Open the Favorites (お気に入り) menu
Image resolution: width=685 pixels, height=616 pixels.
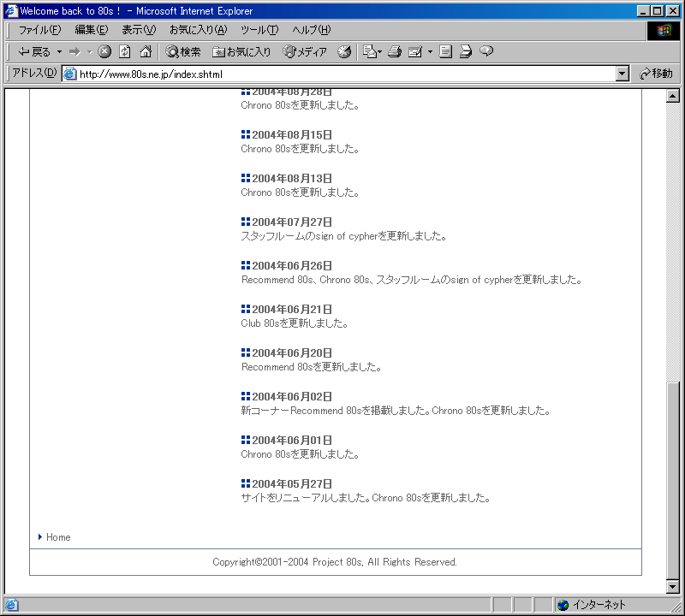(x=199, y=30)
